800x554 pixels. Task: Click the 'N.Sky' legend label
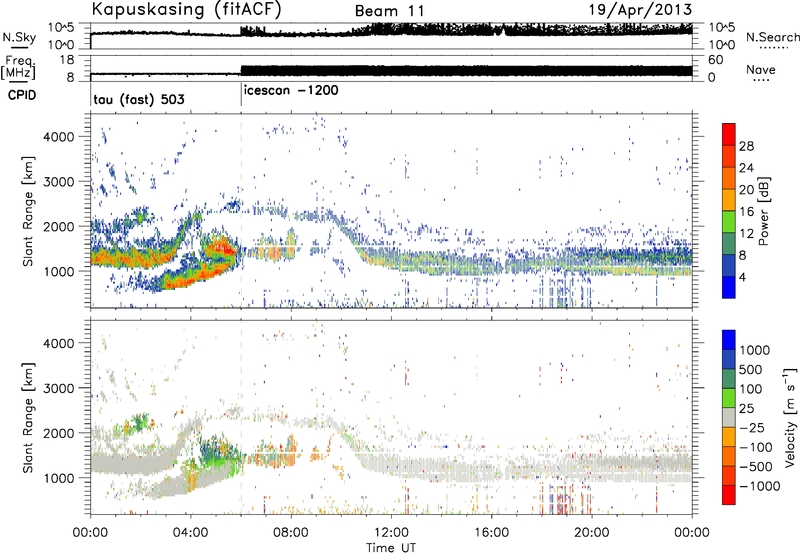19,37
